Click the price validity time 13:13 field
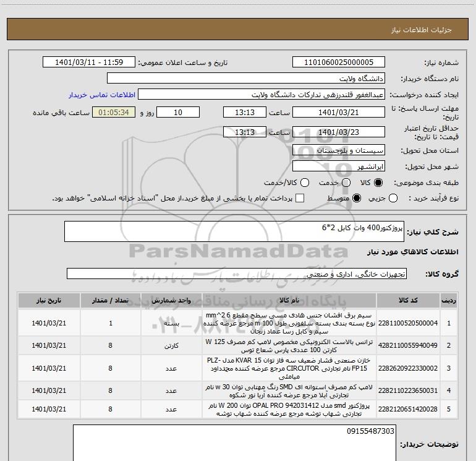 tap(245, 132)
